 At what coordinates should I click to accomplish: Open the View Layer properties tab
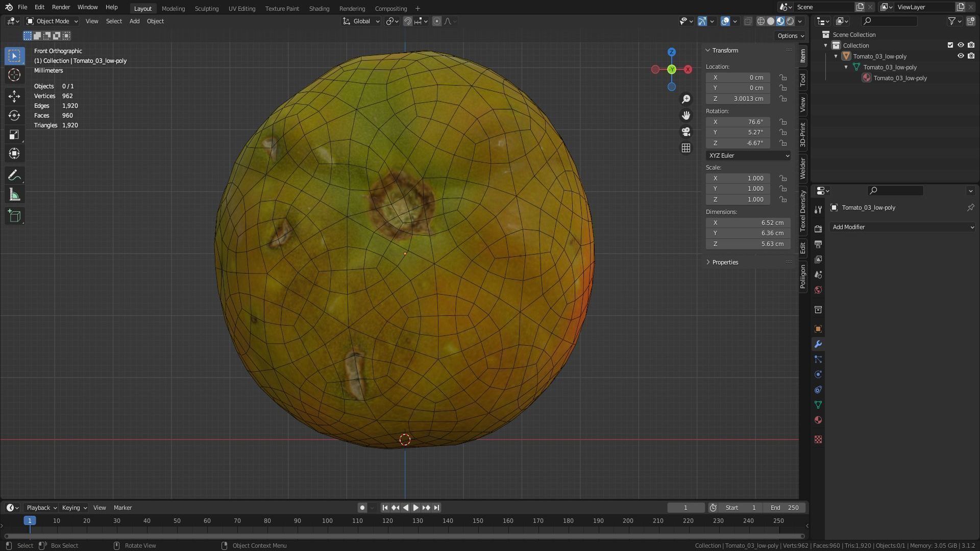(818, 259)
